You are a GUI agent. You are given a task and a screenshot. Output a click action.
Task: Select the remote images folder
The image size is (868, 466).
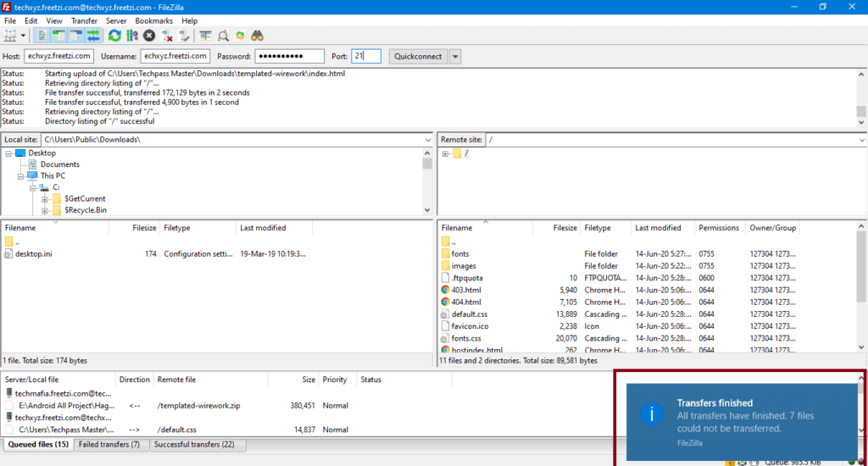[x=464, y=266]
